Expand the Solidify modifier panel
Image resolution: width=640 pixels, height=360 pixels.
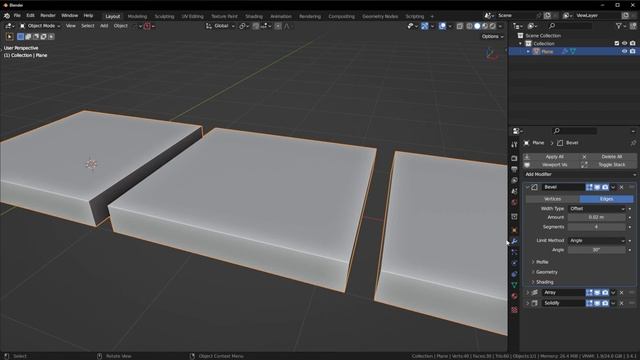(x=527, y=303)
